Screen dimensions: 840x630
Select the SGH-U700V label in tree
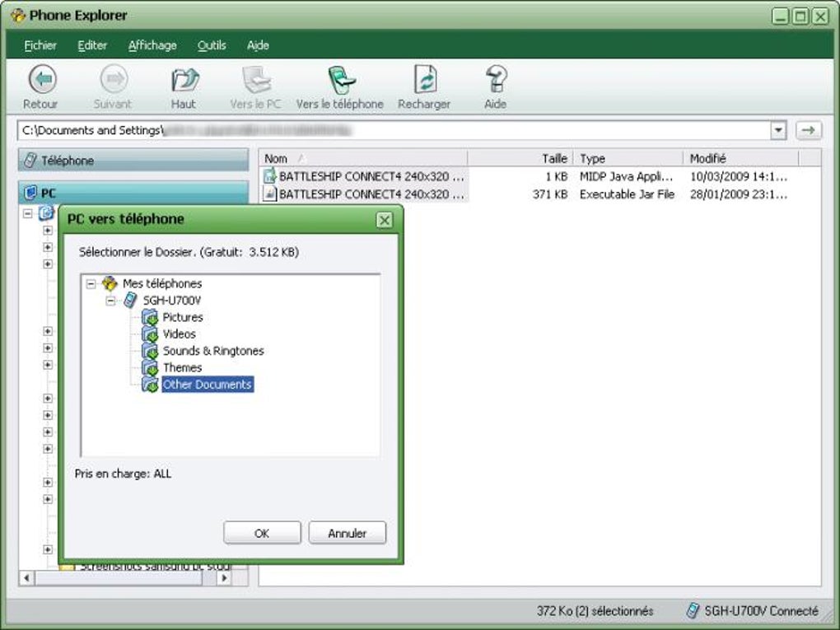click(172, 300)
